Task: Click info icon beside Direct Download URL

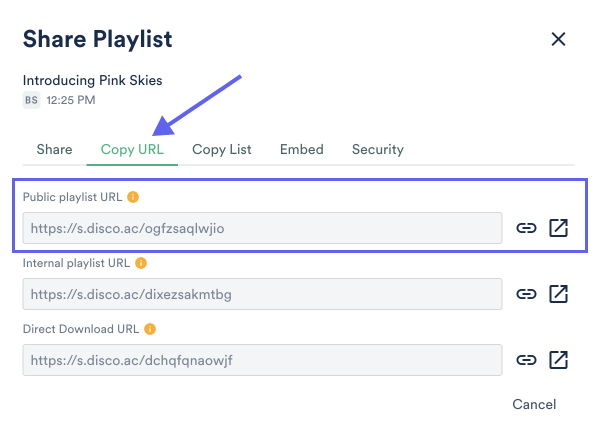Action: point(150,329)
